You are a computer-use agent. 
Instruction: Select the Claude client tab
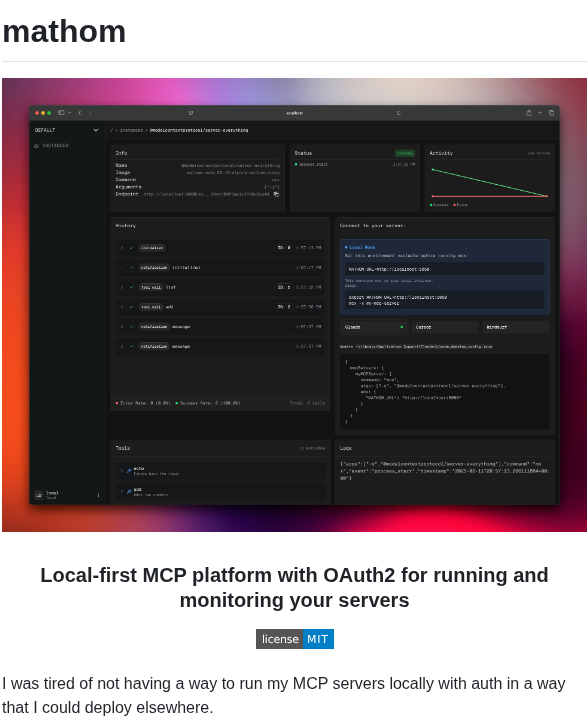pos(374,327)
